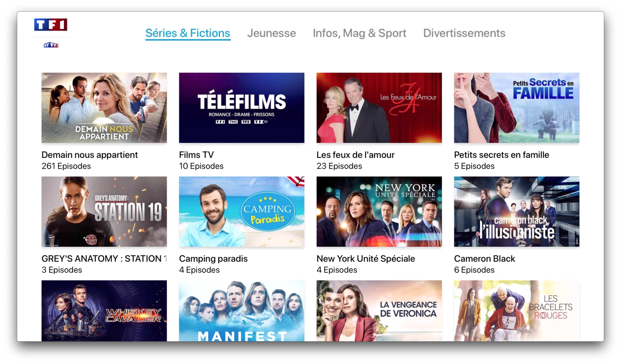Open the Whiskey Cavalier poster
The height and width of the screenshot is (364, 621).
[104, 311]
